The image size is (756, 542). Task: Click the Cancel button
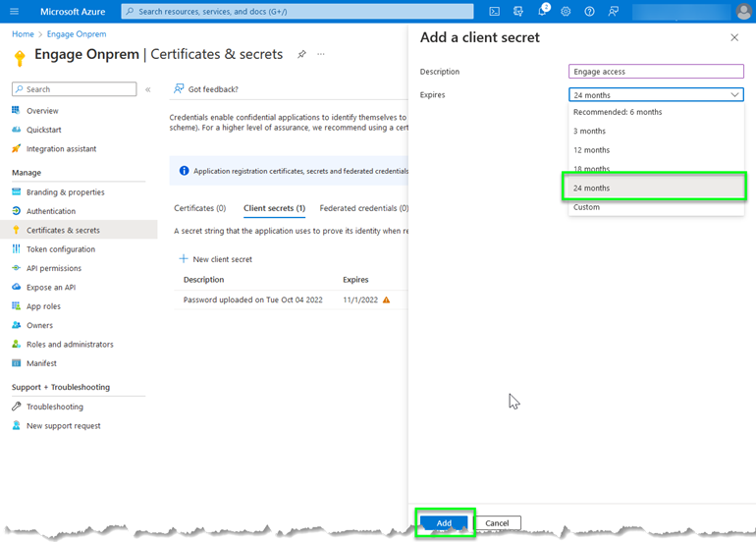click(498, 523)
